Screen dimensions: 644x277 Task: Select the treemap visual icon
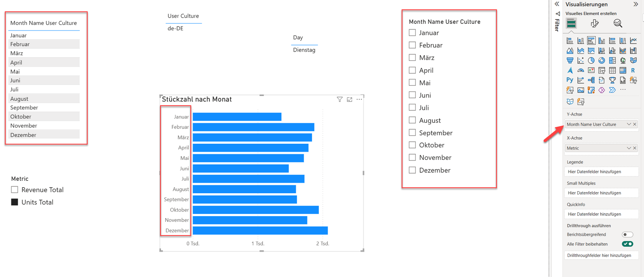click(612, 60)
